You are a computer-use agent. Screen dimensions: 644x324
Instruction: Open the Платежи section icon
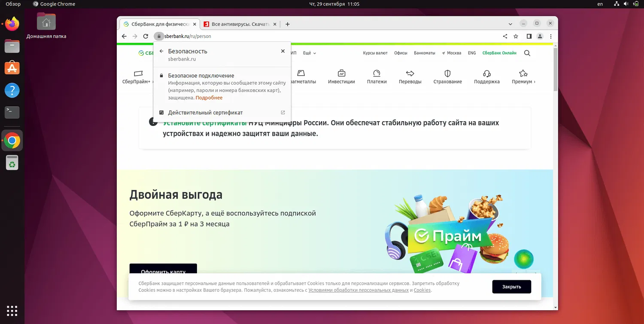(x=377, y=73)
